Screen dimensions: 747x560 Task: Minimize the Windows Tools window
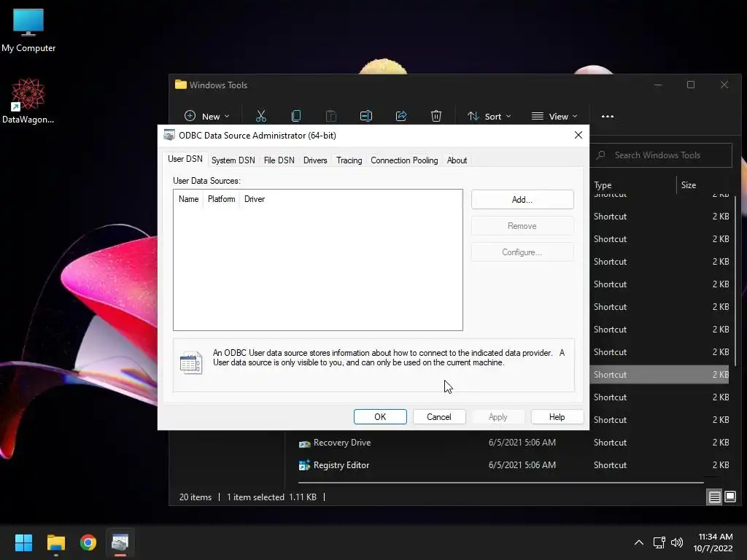click(x=658, y=85)
